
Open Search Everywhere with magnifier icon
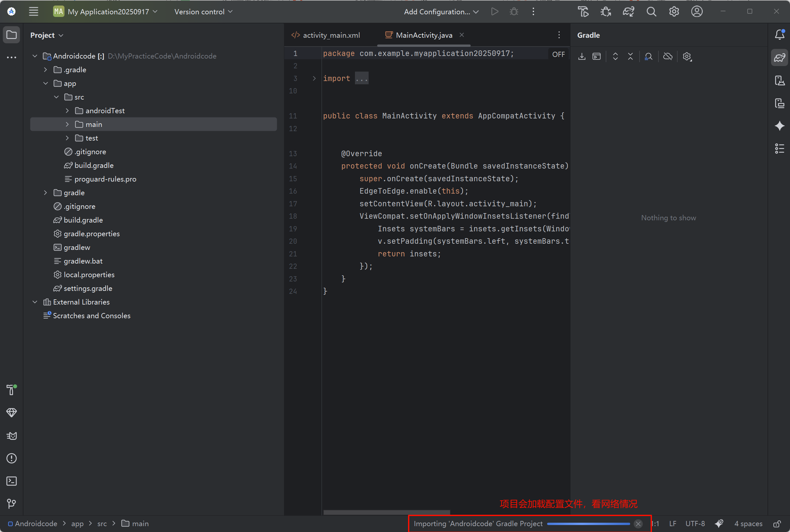(x=651, y=11)
